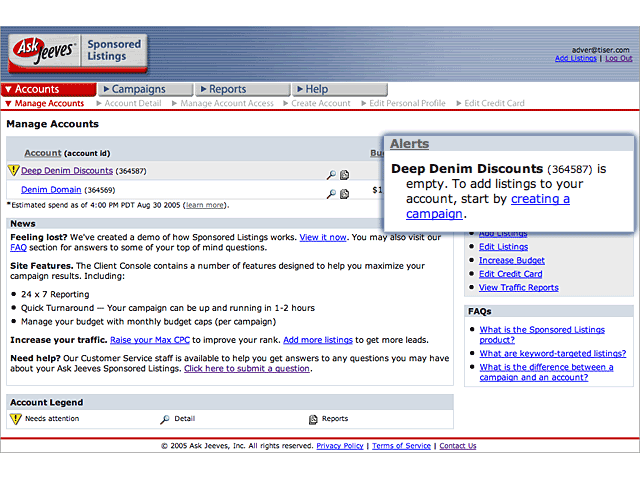Click Needs attention icon in Account Legend
Screen dimensions: 640x480
click(x=16, y=419)
